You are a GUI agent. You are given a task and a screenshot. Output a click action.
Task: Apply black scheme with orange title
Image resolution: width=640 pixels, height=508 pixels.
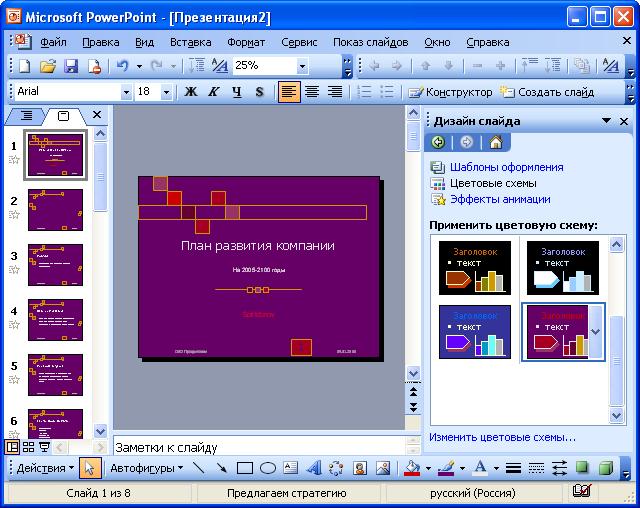coord(475,268)
